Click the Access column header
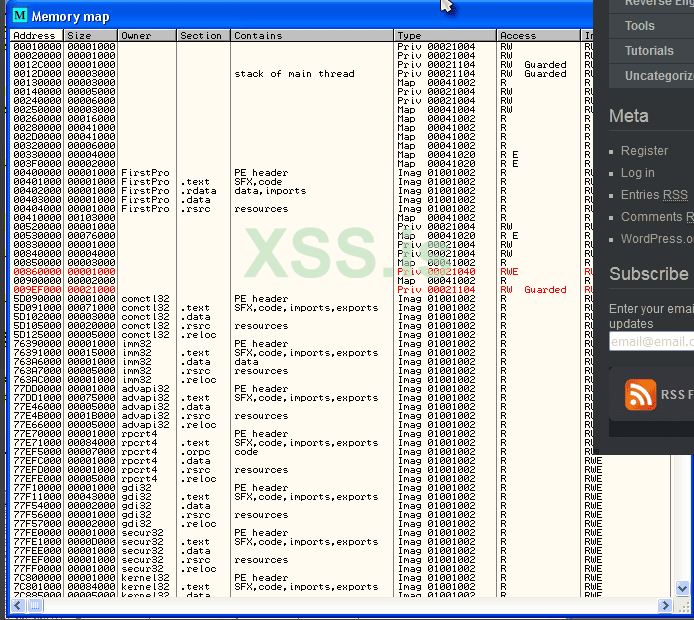 tap(538, 35)
